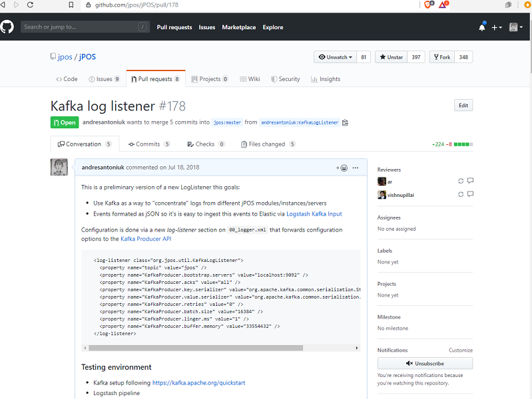
Task: Customize notification settings
Action: click(460, 350)
